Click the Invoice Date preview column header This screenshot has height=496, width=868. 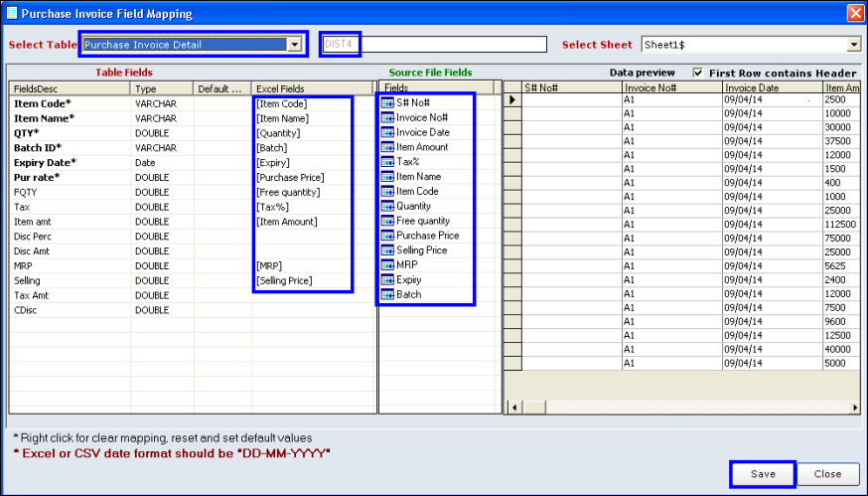tap(773, 87)
